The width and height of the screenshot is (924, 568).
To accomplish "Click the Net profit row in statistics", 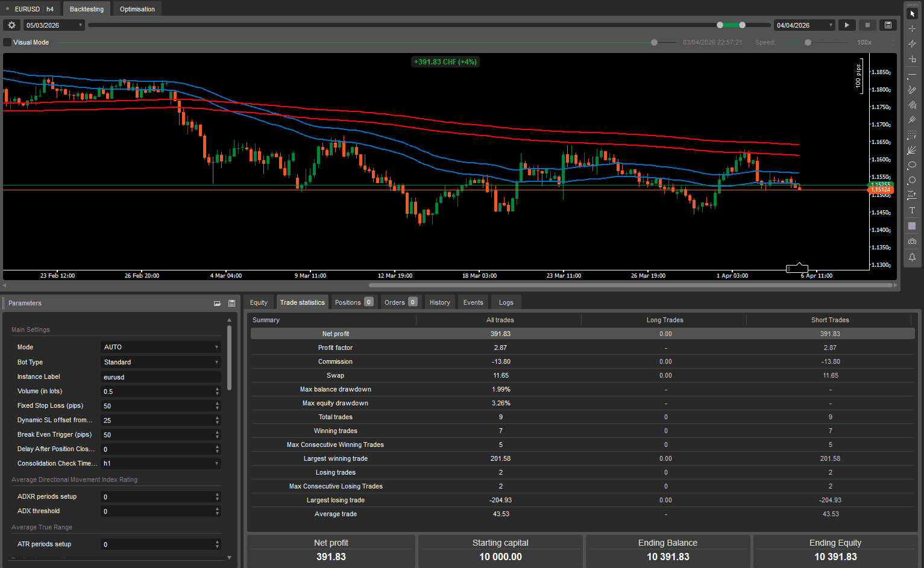I will point(583,334).
